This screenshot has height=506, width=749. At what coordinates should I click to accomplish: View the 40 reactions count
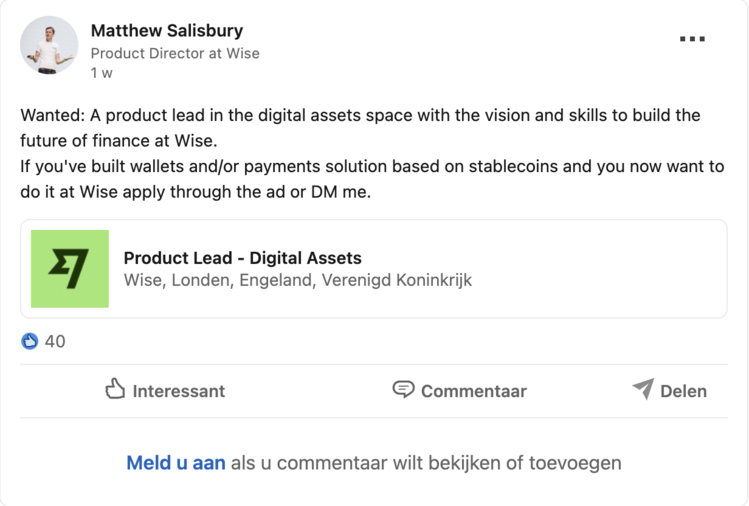pos(55,341)
